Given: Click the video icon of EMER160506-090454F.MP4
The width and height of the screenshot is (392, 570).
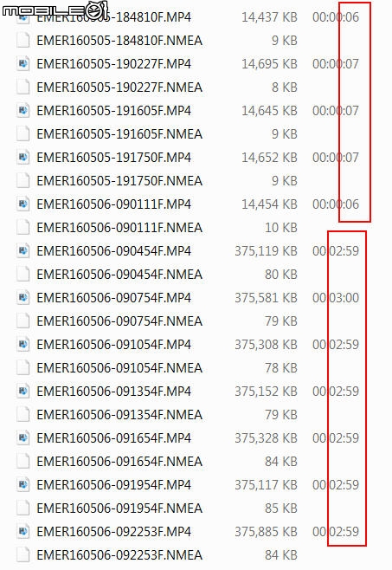Looking at the screenshot, I should pyautogui.click(x=23, y=251).
